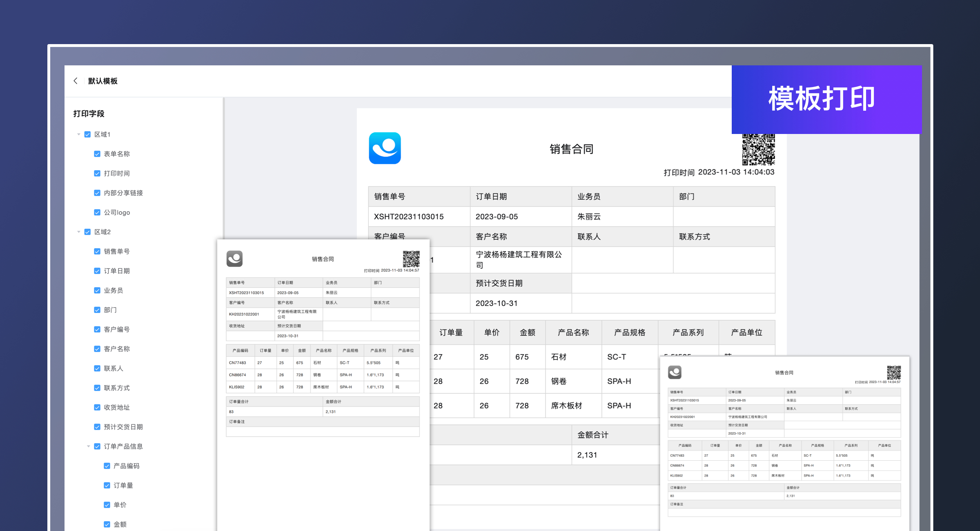Toggle the 打印时间 checkbox
Image resolution: width=980 pixels, height=531 pixels.
click(97, 174)
